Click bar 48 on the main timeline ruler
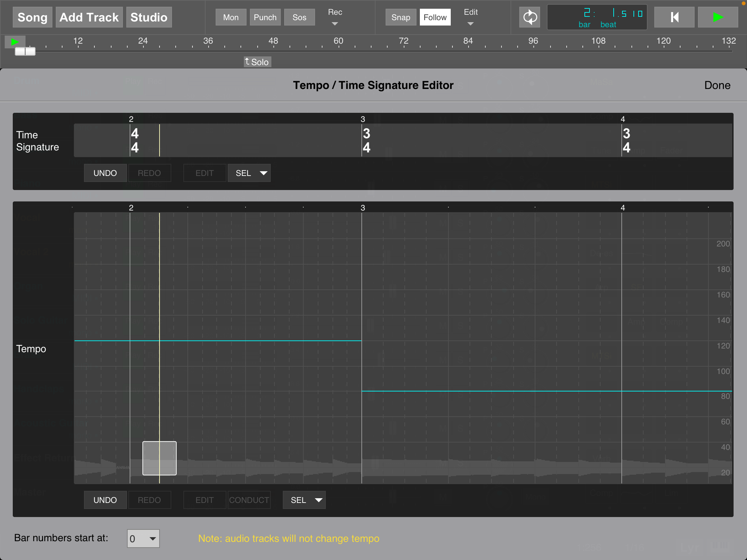The width and height of the screenshot is (747, 560). 273,41
